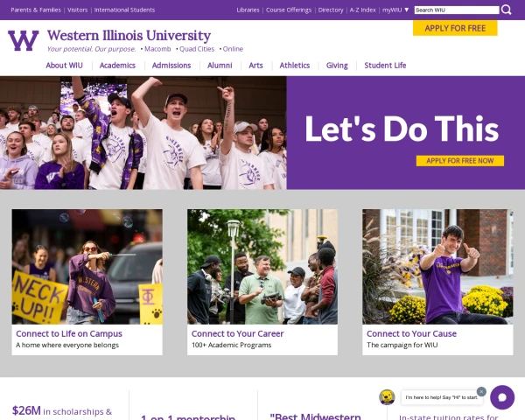Open the Athletics menu
525x420 pixels.
[x=295, y=66]
